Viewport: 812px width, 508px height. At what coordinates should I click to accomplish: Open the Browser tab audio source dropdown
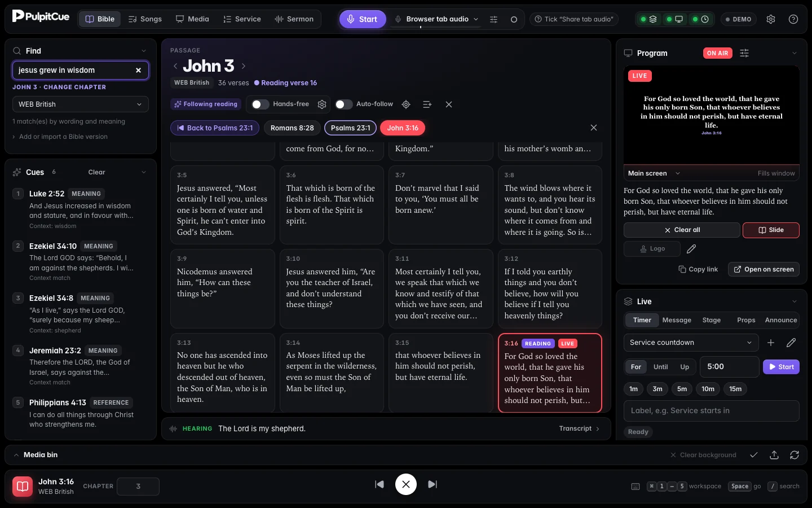pyautogui.click(x=437, y=19)
